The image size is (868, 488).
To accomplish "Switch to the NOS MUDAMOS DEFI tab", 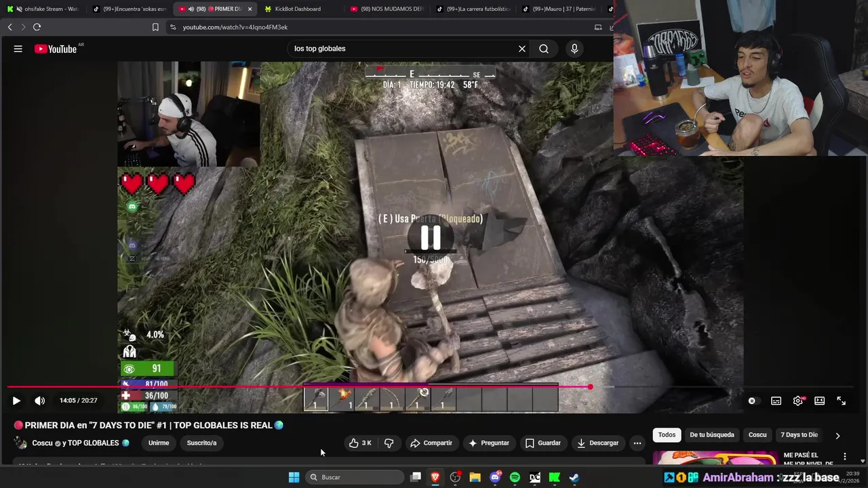I will coord(387,9).
